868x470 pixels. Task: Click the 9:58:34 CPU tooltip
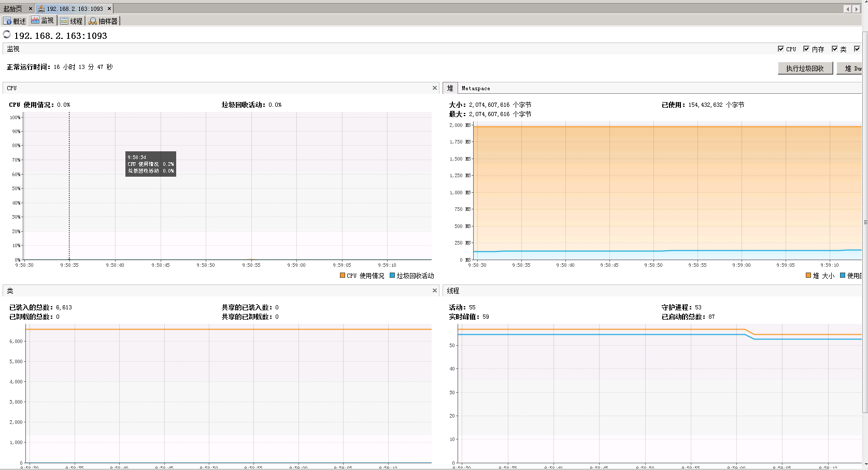click(x=151, y=164)
